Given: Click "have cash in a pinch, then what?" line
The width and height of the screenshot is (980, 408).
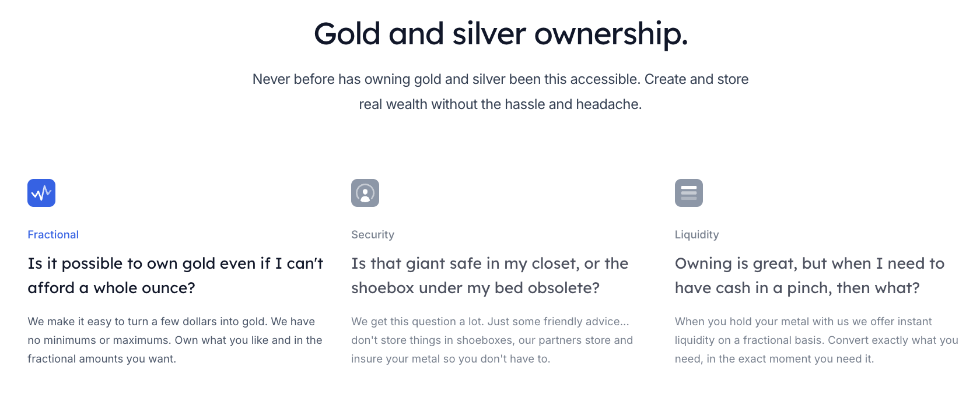Looking at the screenshot, I should click(797, 288).
